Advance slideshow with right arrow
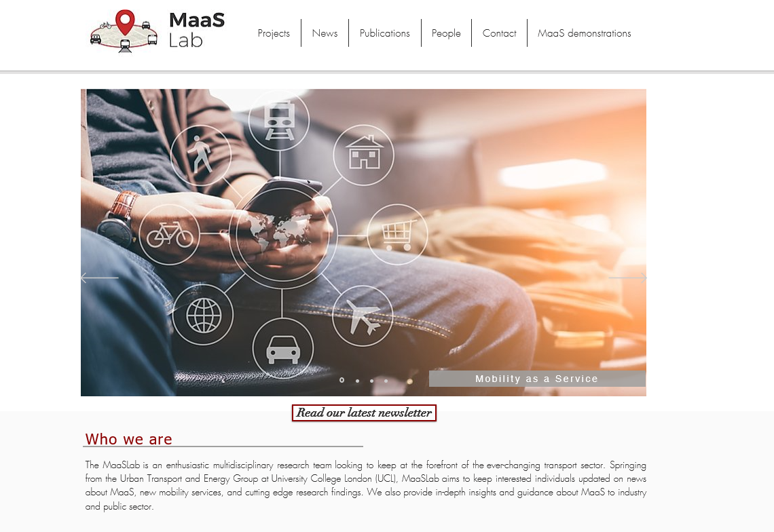 point(627,278)
